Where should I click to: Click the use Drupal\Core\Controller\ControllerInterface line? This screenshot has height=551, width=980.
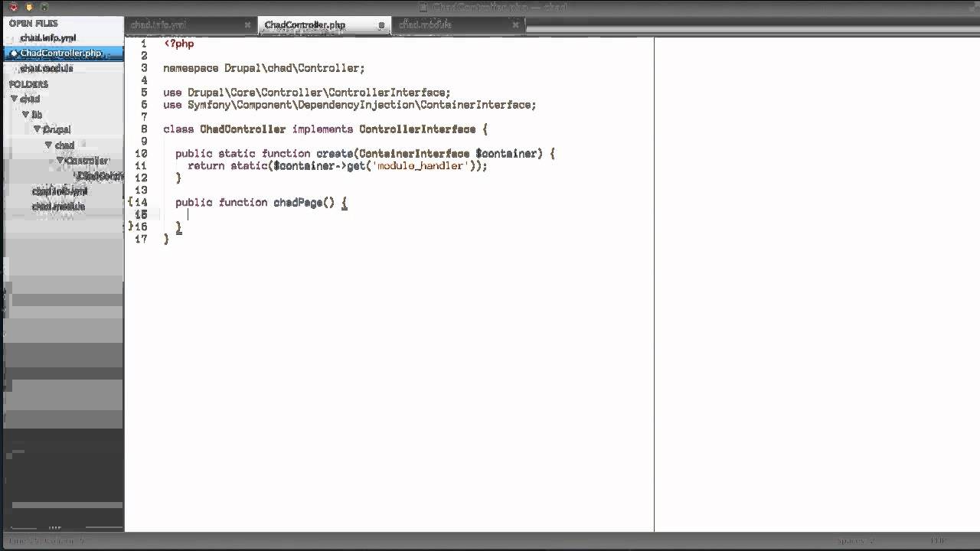tap(307, 93)
